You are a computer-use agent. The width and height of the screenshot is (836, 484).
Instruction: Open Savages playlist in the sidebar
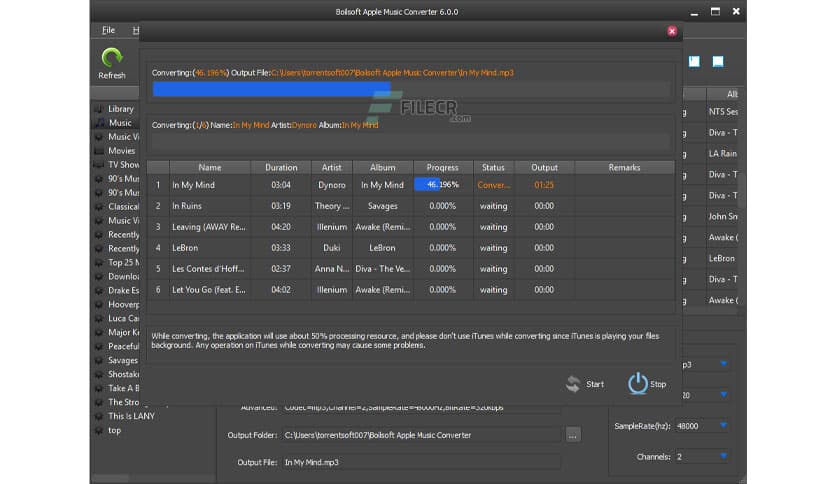123,360
